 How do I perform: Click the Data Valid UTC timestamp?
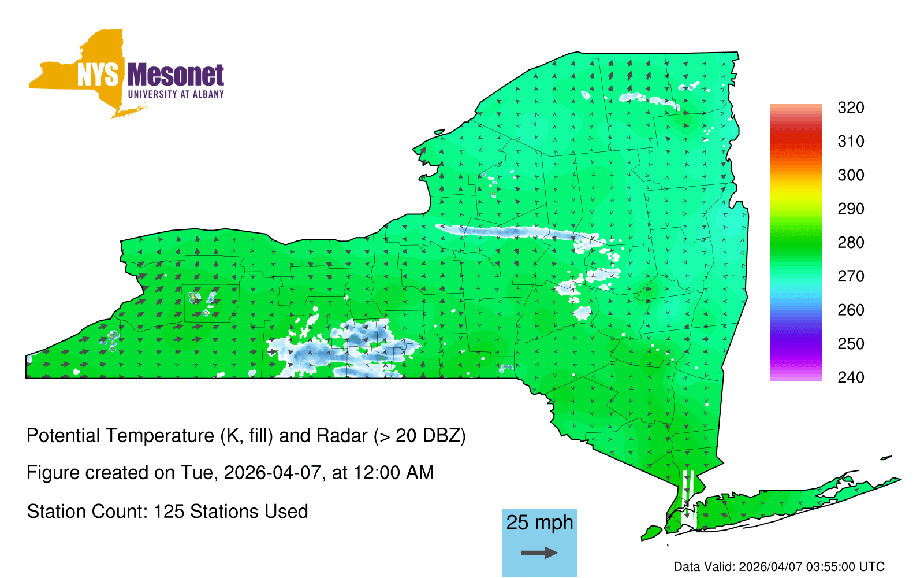[779, 566]
